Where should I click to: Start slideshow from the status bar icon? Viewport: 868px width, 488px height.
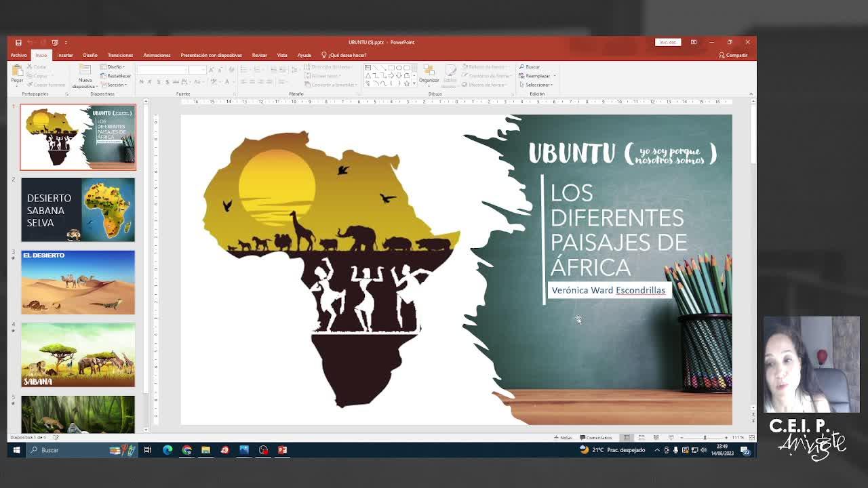(x=671, y=438)
